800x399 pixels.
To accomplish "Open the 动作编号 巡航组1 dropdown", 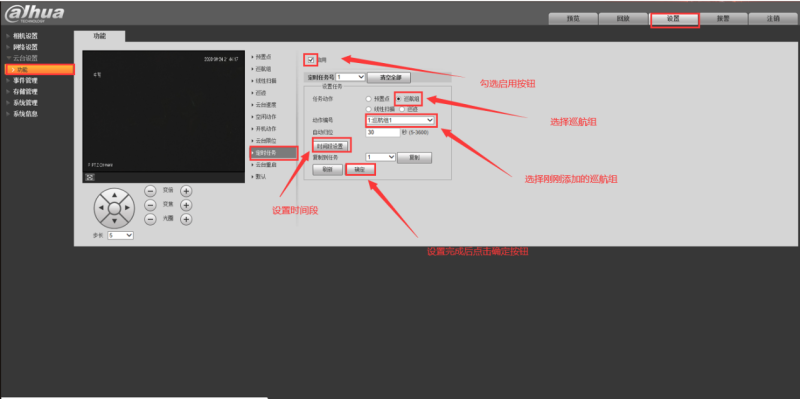I will (400, 120).
